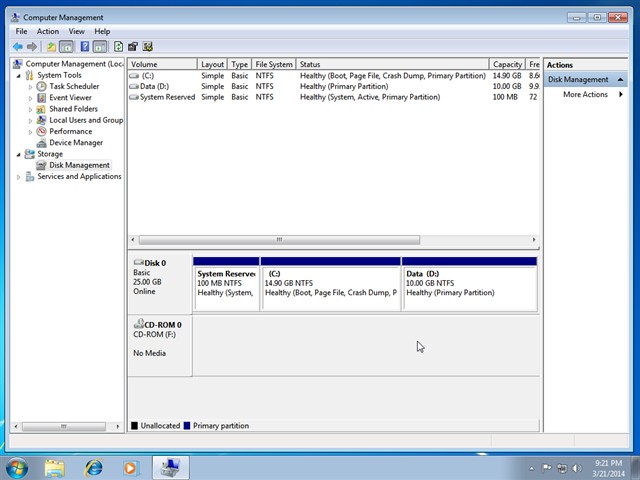Sort volumes by the Capacity column header

pos(507,64)
